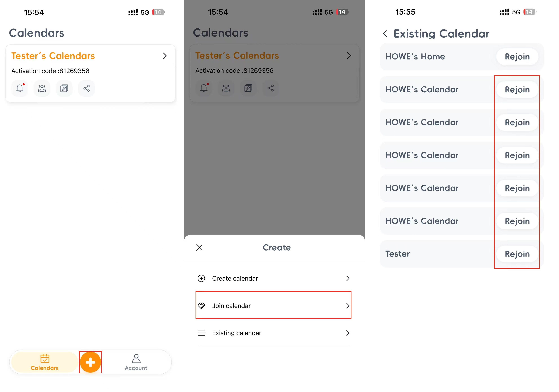The width and height of the screenshot is (559, 392).
Task: Tap the battery indicator on the Existing Calendar screen
Action: (x=530, y=12)
